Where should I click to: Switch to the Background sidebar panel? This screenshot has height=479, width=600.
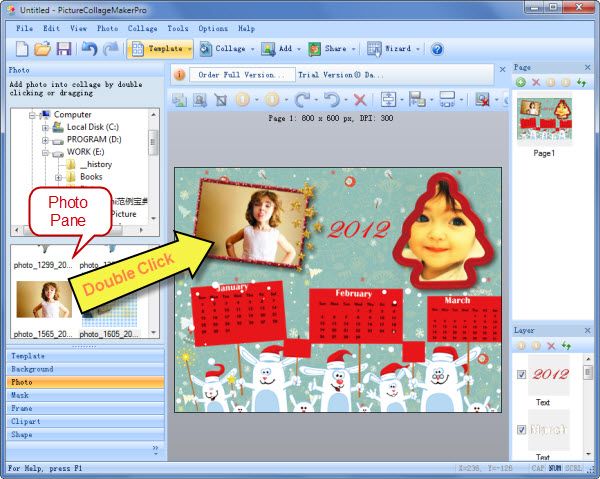pyautogui.click(x=85, y=369)
